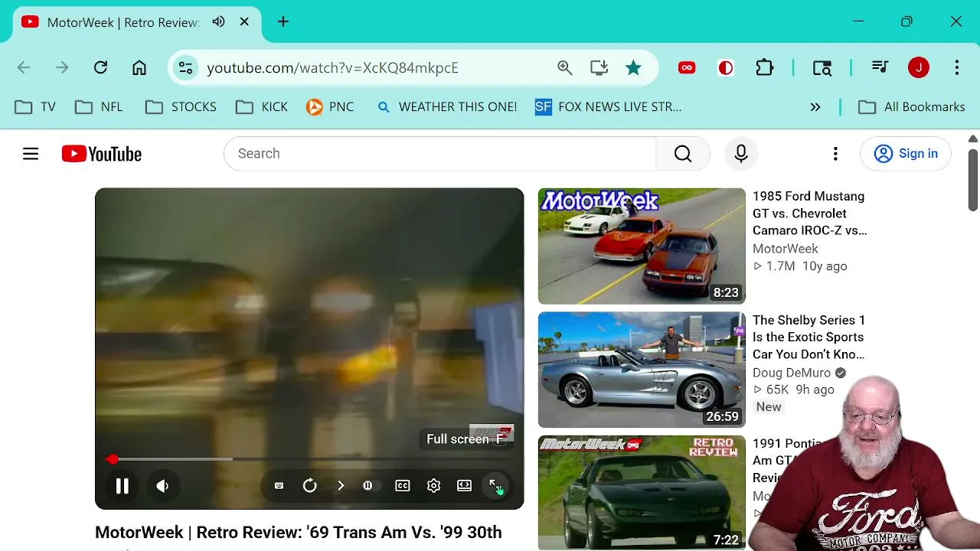Go to the browser home page
Viewport: 980px width, 551px height.
pos(139,68)
